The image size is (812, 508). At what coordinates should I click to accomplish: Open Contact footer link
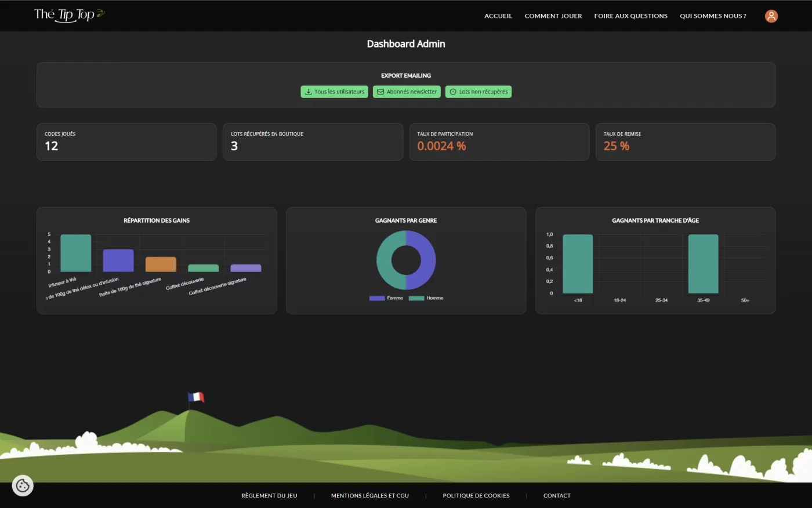[557, 496]
